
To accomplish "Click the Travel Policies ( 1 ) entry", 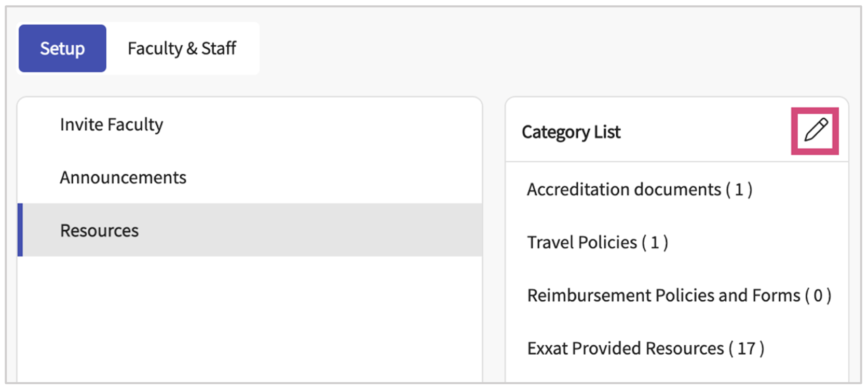I will [597, 242].
